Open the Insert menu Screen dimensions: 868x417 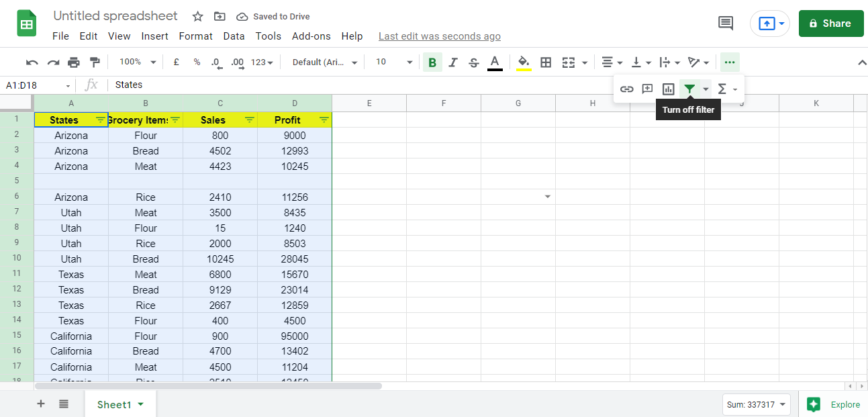tap(155, 36)
